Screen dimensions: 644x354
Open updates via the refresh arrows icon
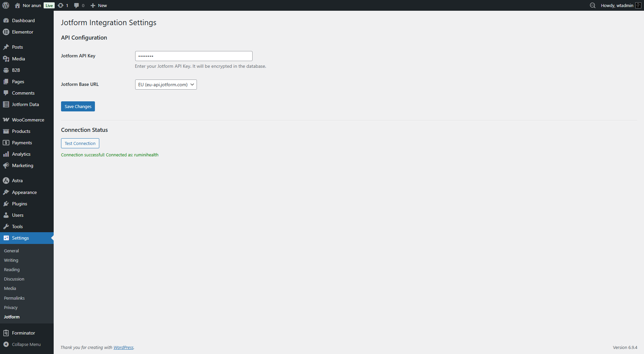click(61, 5)
